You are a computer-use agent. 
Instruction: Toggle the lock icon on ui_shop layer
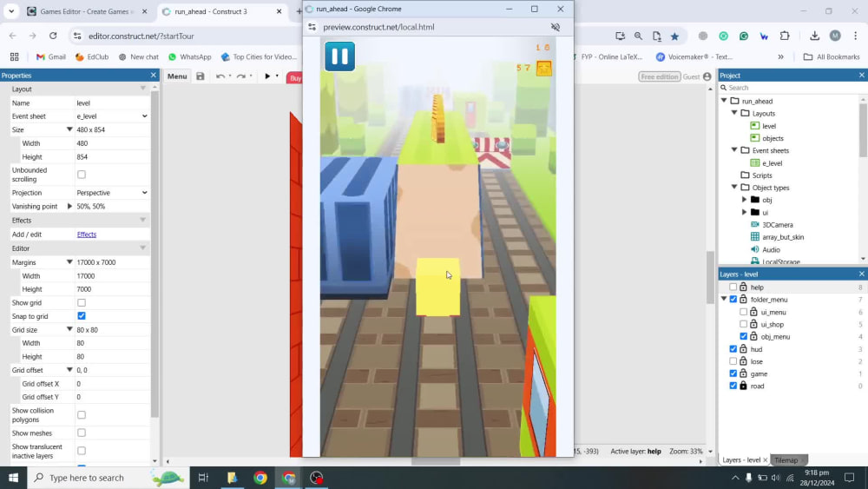click(753, 324)
